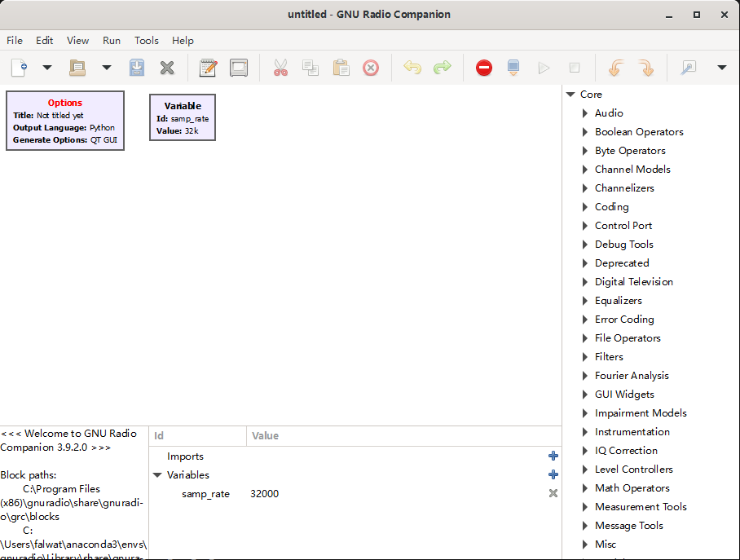Expand the Level Controllers category

click(584, 470)
